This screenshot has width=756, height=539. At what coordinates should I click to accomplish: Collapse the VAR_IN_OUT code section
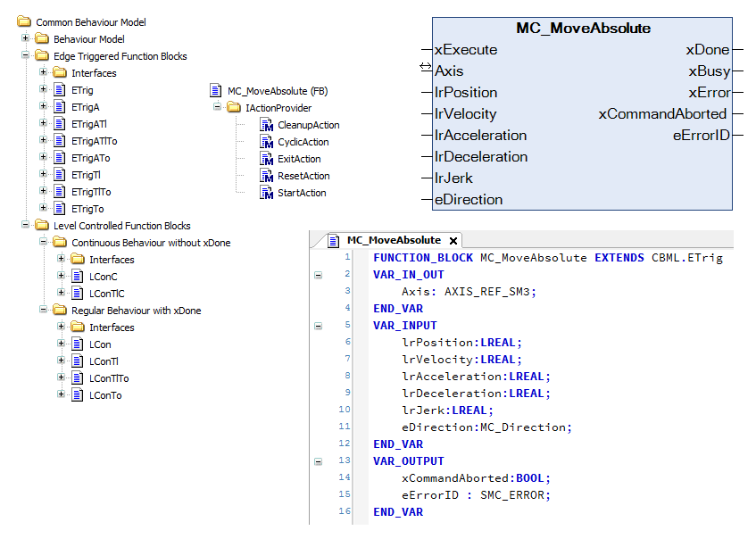(x=319, y=275)
